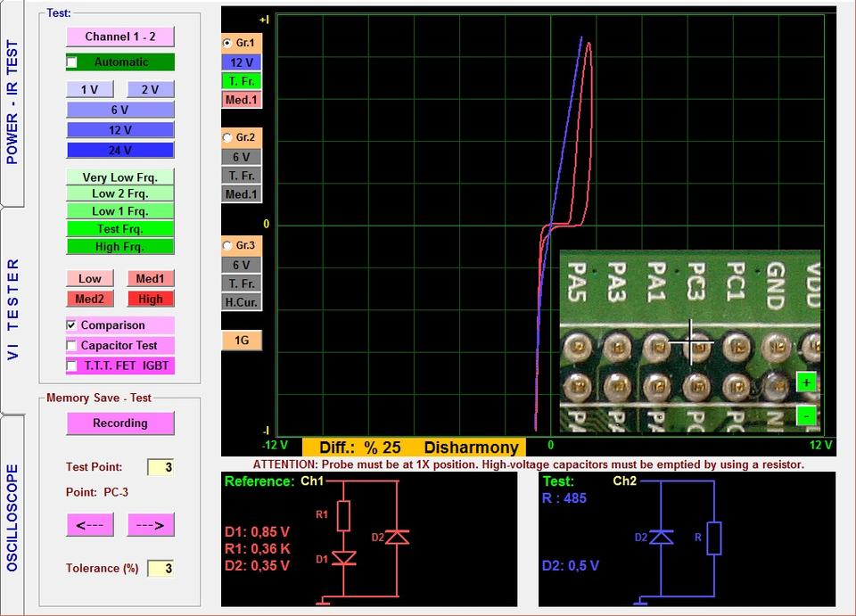Enable the Automatic checkbox
The image size is (856, 616).
pos(72,62)
